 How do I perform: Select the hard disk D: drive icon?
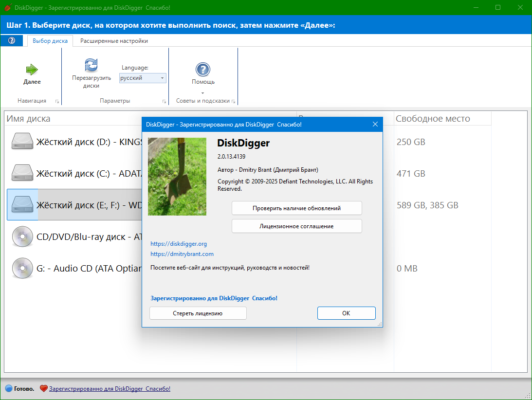[22, 142]
